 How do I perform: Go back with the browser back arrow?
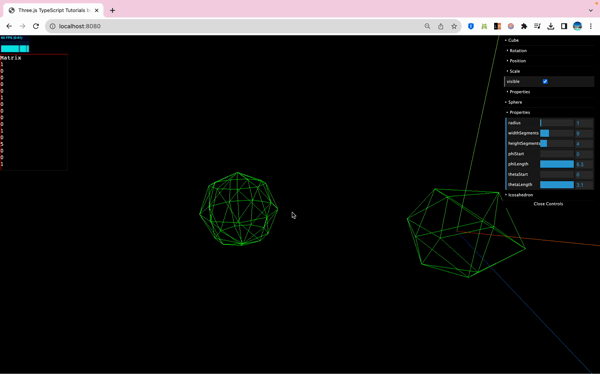tap(9, 26)
